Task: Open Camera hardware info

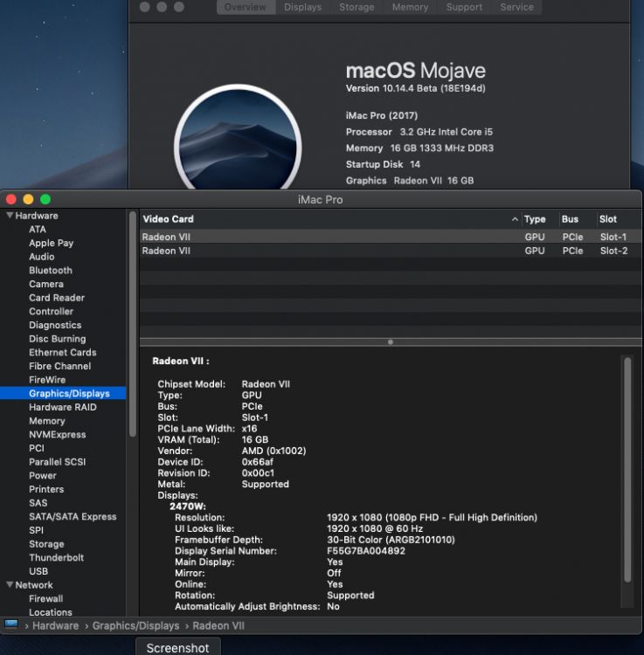Action: (x=46, y=284)
